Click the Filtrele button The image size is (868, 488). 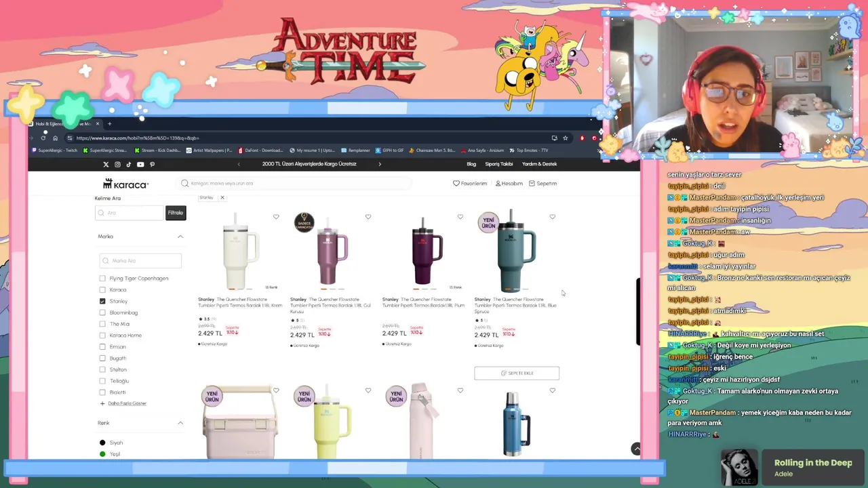point(175,213)
